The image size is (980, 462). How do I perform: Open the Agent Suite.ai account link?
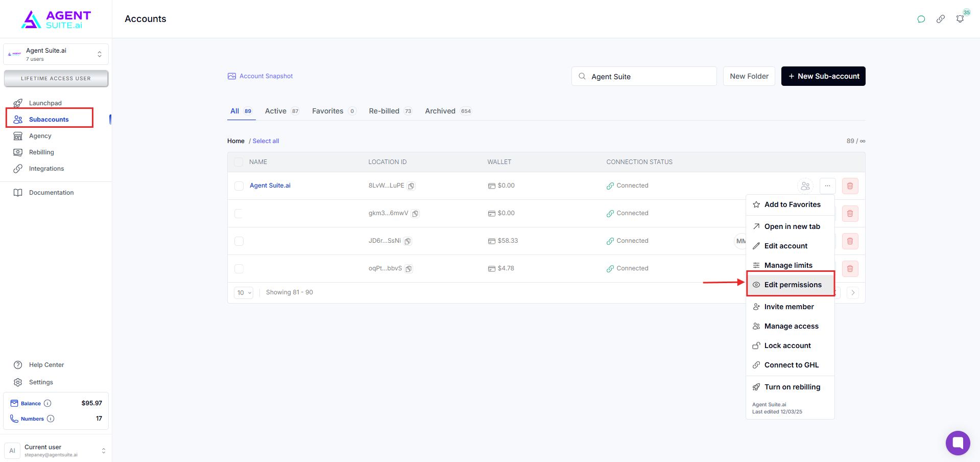tap(270, 186)
